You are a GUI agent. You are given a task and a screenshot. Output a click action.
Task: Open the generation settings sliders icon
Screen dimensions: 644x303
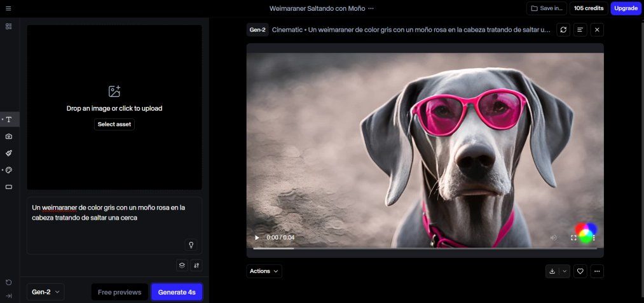coord(196,265)
